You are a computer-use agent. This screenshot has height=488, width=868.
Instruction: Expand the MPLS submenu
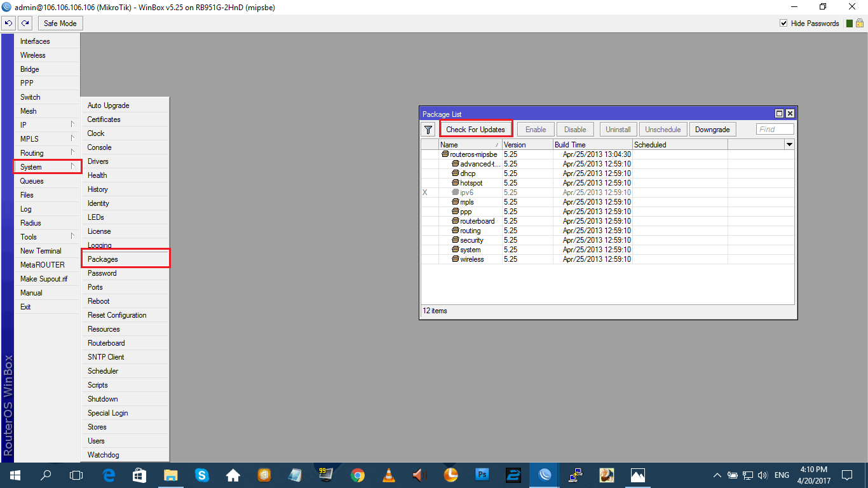[x=47, y=139]
